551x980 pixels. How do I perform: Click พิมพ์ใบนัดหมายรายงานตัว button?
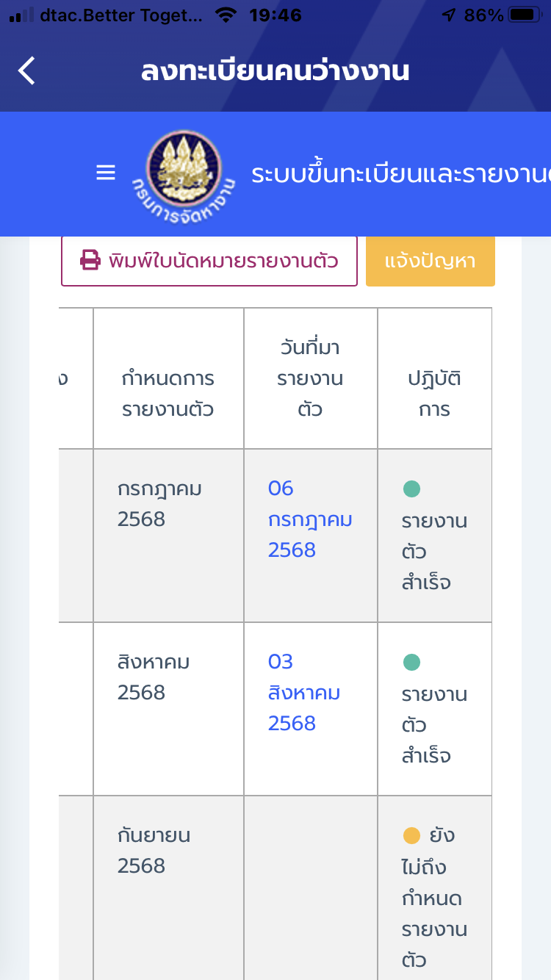(209, 260)
